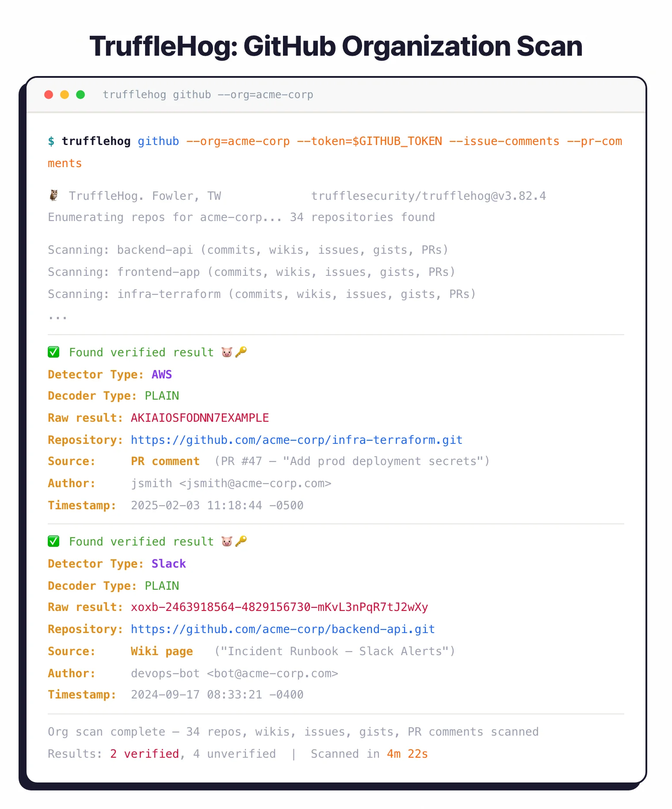Click the 'Org scan complete' summary line
The height and width of the screenshot is (809, 672).
click(x=293, y=732)
